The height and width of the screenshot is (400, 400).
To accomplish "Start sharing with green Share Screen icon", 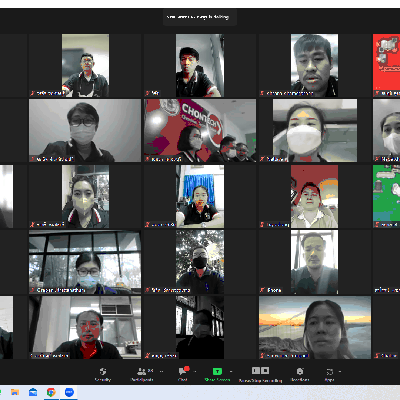I will [x=217, y=371].
